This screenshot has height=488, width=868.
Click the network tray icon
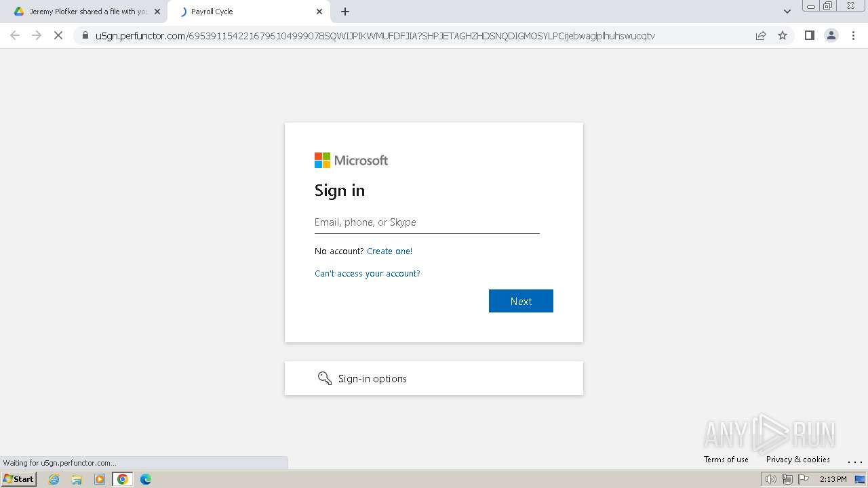[x=787, y=479]
